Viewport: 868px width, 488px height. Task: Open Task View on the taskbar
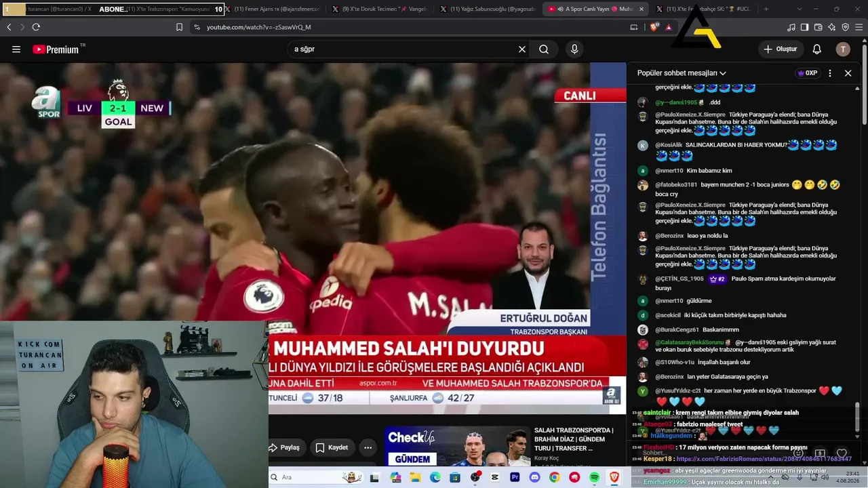tap(374, 477)
